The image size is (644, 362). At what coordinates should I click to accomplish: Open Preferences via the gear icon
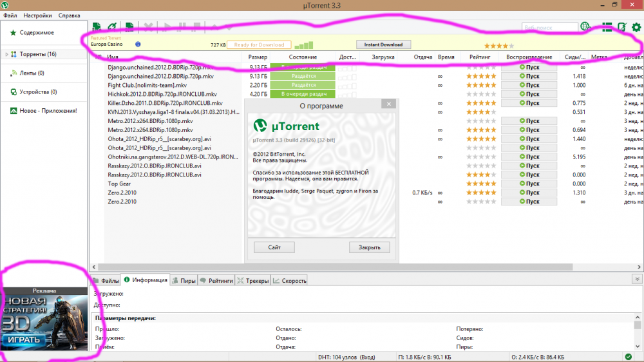coord(636,27)
